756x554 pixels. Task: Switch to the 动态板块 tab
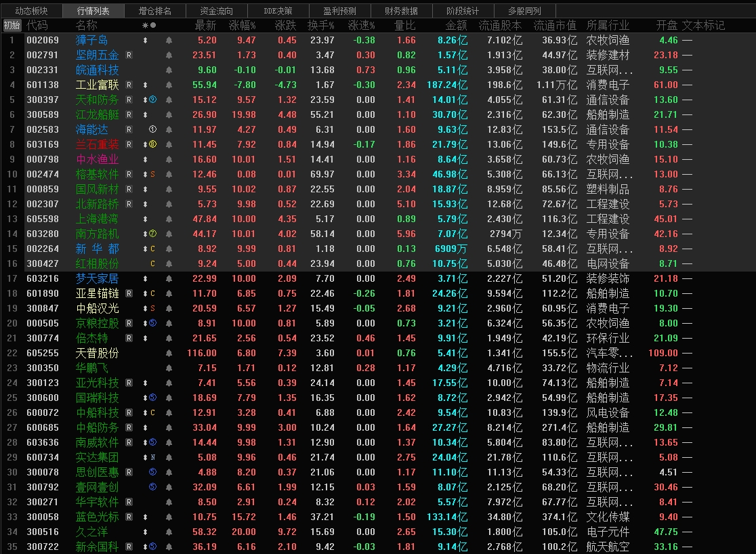[x=31, y=11]
